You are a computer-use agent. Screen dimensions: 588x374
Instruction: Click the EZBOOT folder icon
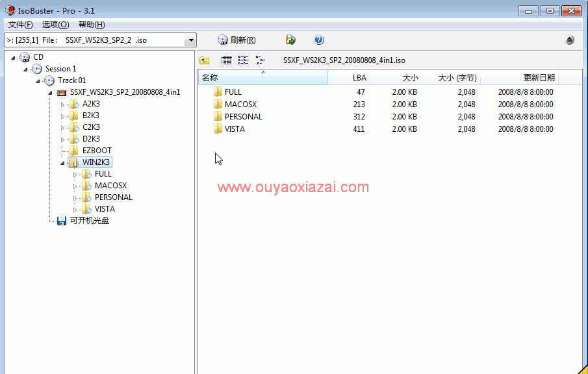click(x=74, y=151)
